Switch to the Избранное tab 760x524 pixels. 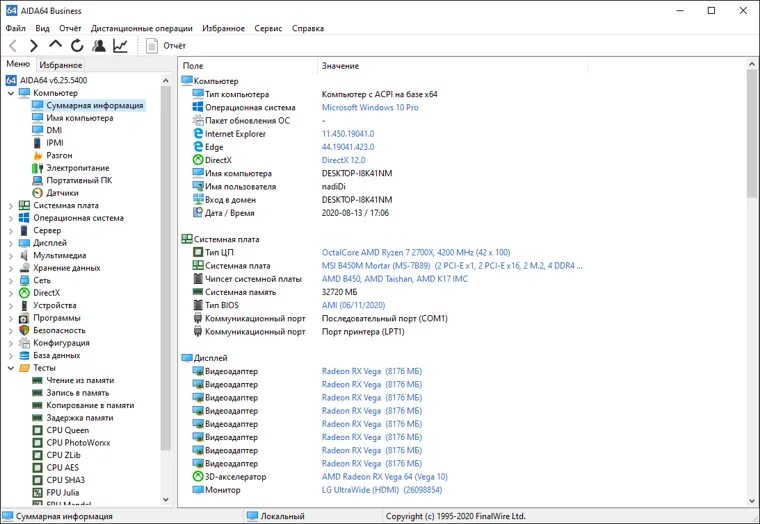click(x=61, y=64)
